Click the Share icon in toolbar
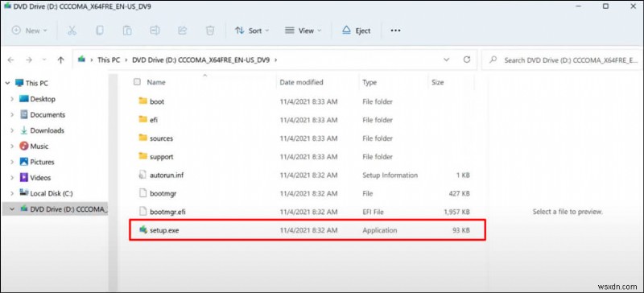This screenshot has width=644, height=293. click(x=183, y=31)
